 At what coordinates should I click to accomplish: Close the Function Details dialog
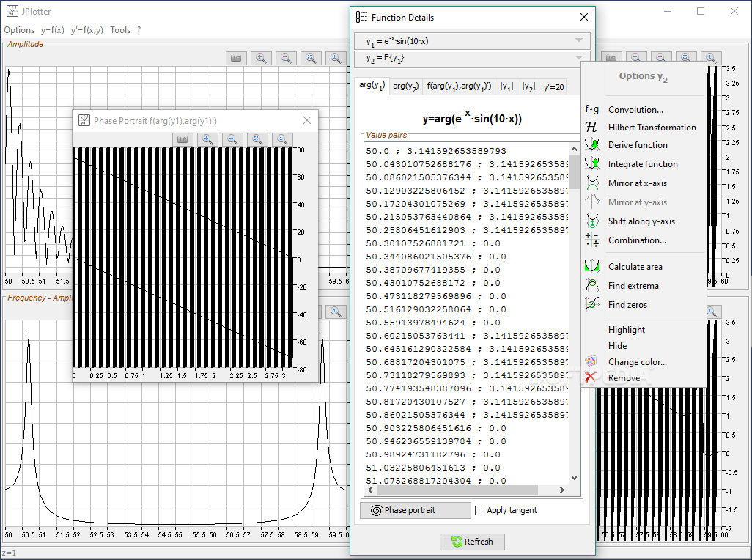(x=583, y=18)
